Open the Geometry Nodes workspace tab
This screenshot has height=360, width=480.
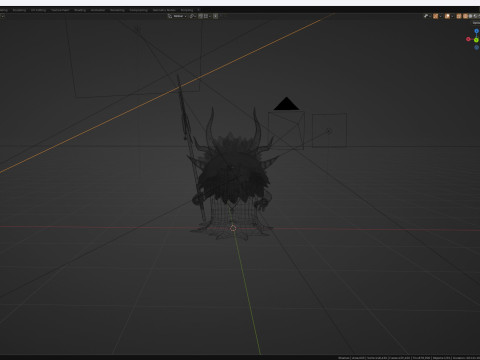coord(164,10)
